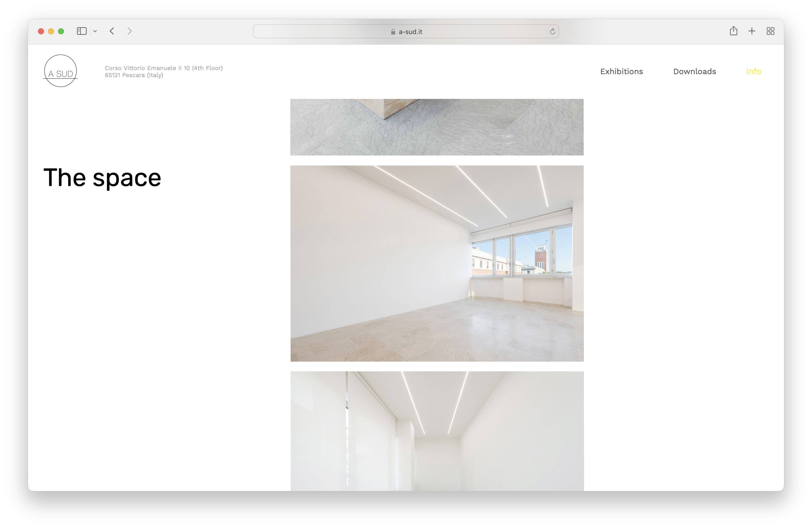This screenshot has height=528, width=812.
Task: Show the tab overview grid icon
Action: tap(770, 31)
